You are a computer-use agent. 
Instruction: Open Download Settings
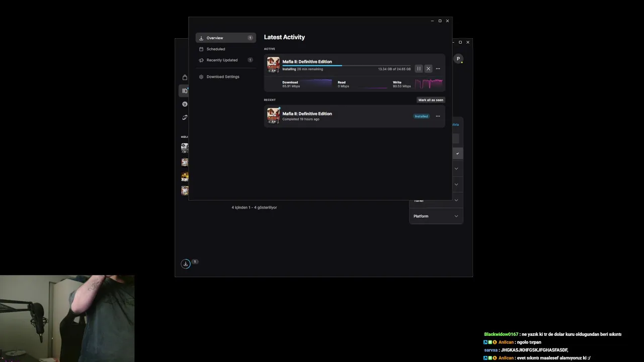pyautogui.click(x=225, y=76)
